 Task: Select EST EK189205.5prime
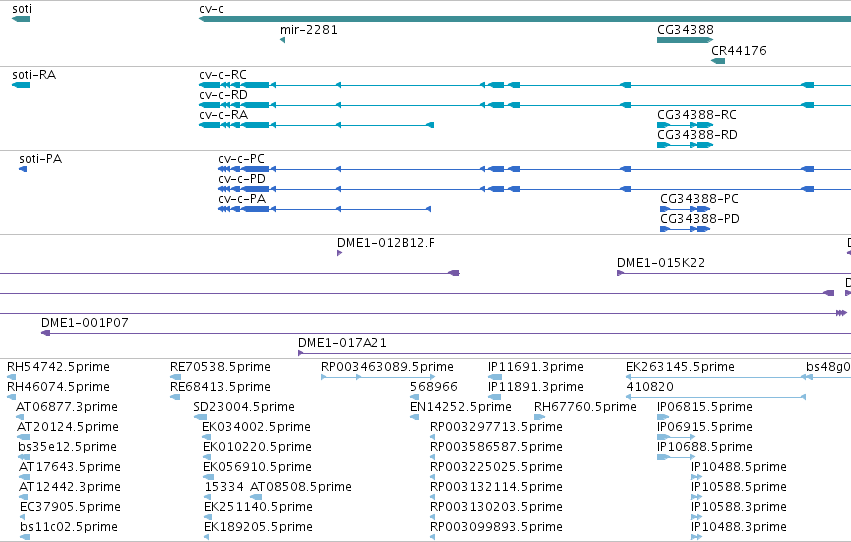coord(258,527)
